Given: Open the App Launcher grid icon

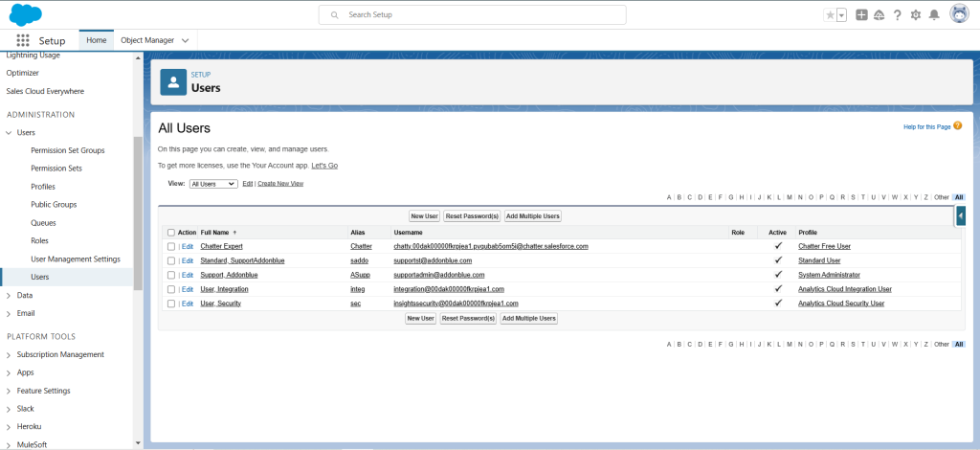Looking at the screenshot, I should point(23,40).
